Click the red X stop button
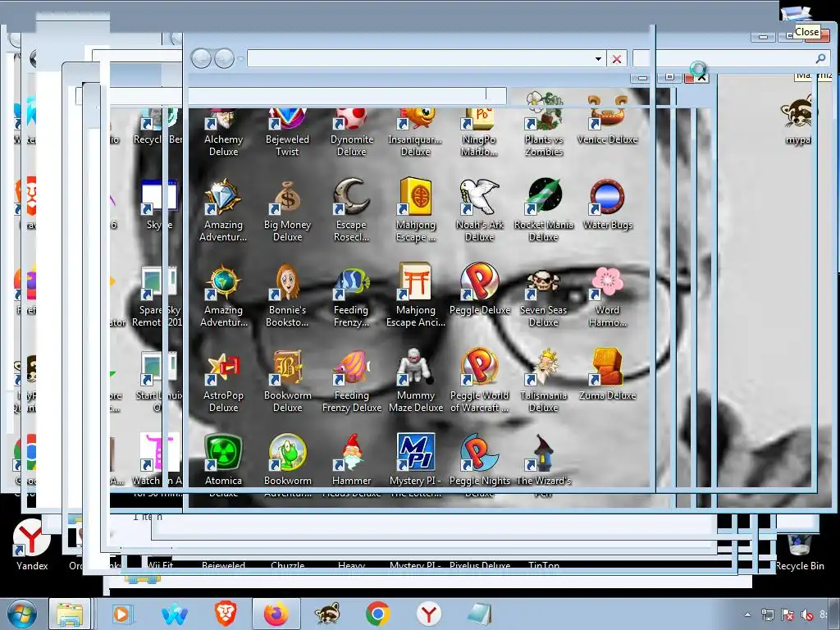The width and height of the screenshot is (840, 630). pyautogui.click(x=617, y=59)
